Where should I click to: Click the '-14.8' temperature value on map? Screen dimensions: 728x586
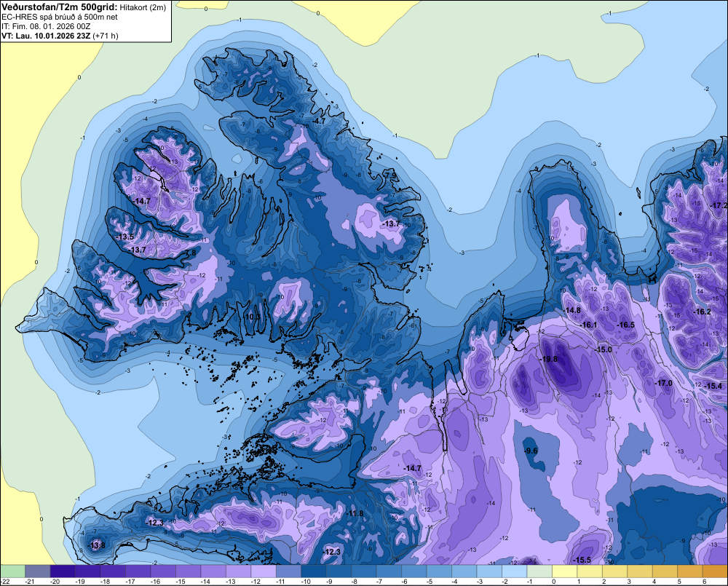point(571,310)
